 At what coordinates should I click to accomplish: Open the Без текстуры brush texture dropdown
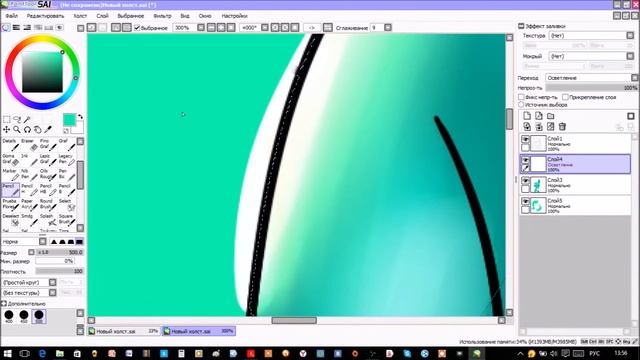(29, 293)
